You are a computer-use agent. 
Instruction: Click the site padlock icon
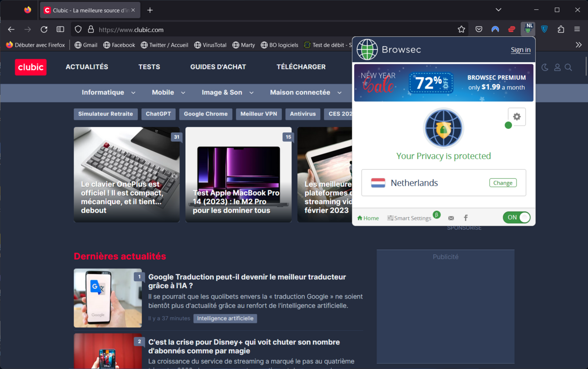pos(91,29)
